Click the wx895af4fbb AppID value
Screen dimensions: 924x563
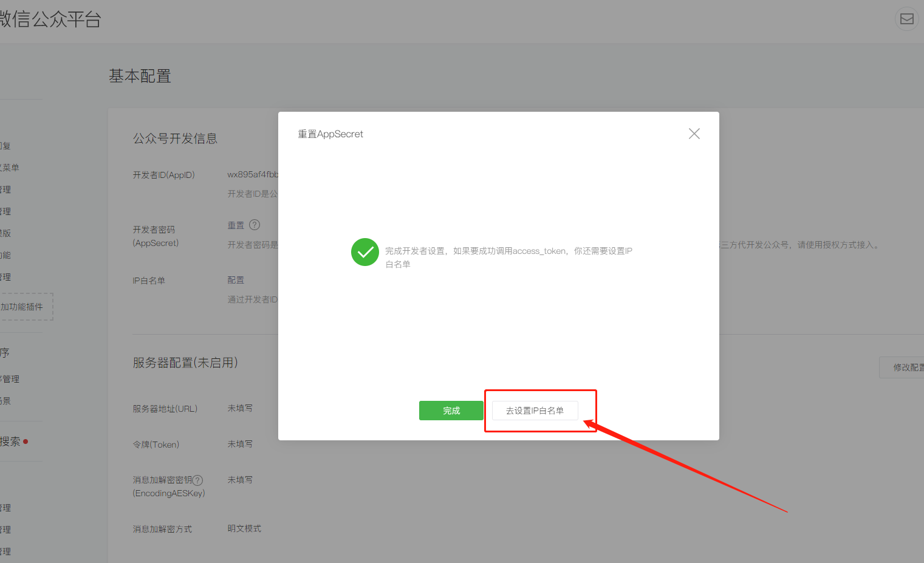(x=253, y=174)
